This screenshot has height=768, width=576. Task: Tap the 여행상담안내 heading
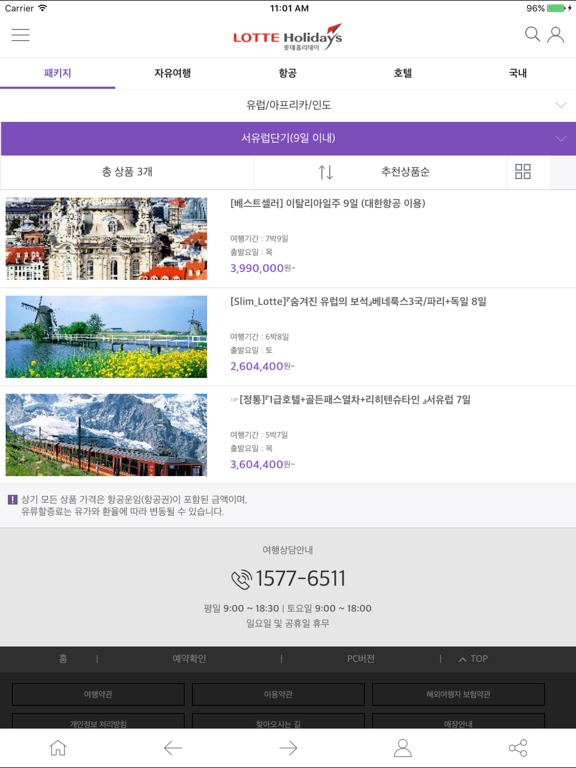[288, 550]
